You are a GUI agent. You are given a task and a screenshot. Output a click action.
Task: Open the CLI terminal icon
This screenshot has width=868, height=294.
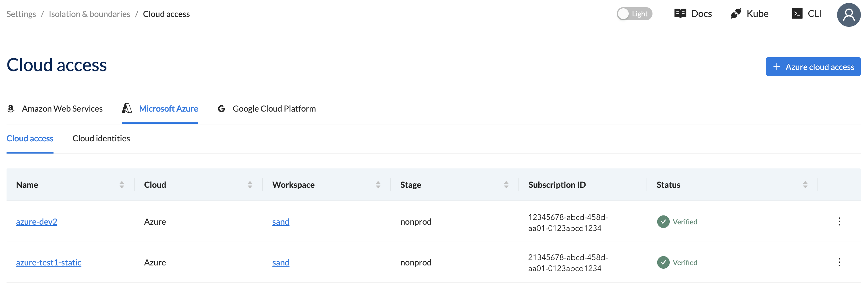(797, 13)
